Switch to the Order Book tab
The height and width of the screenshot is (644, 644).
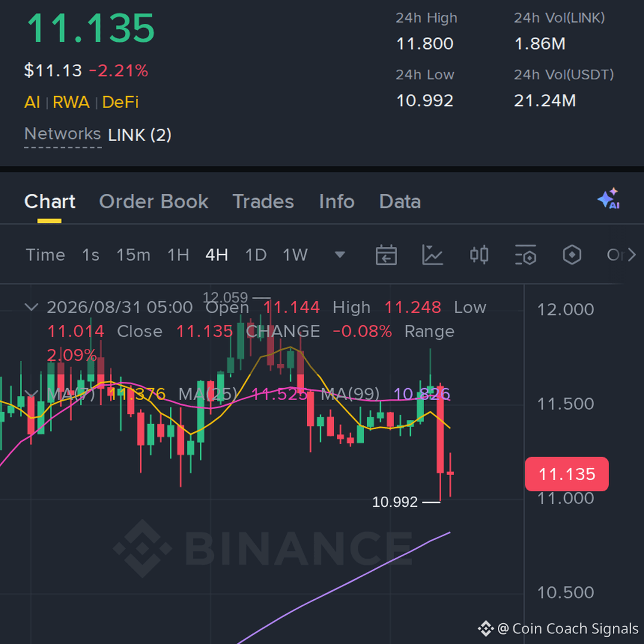pyautogui.click(x=154, y=202)
